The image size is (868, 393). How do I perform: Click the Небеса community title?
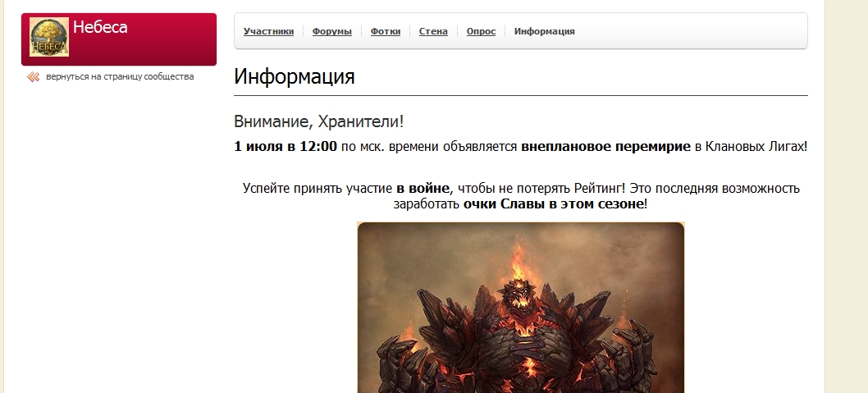click(x=100, y=27)
